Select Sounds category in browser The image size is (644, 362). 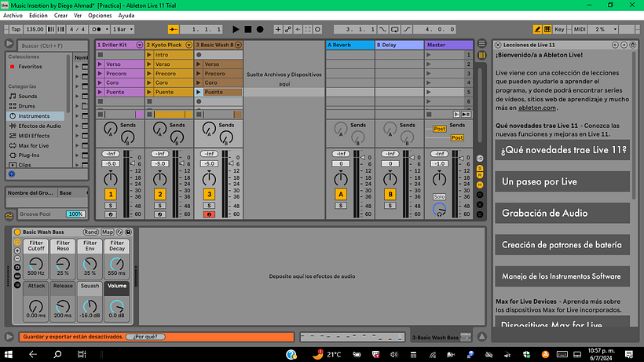27,96
